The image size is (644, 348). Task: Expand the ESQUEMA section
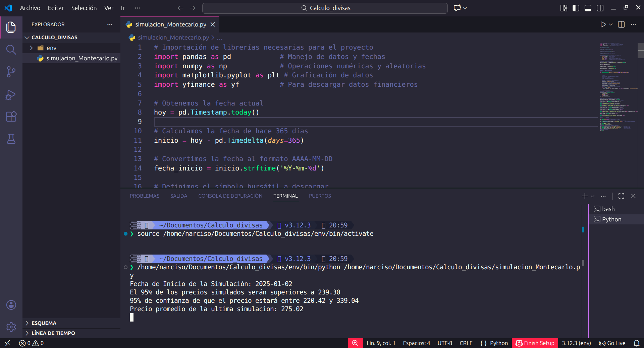point(44,323)
